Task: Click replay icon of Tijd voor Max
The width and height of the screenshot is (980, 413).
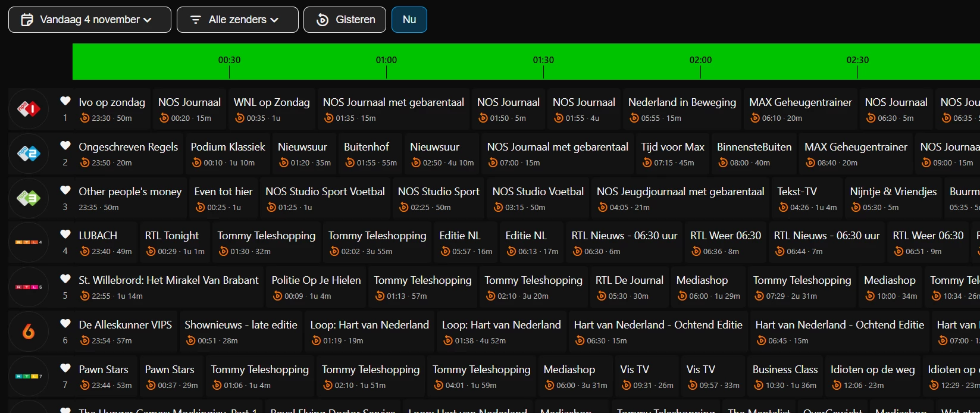Action: point(647,163)
